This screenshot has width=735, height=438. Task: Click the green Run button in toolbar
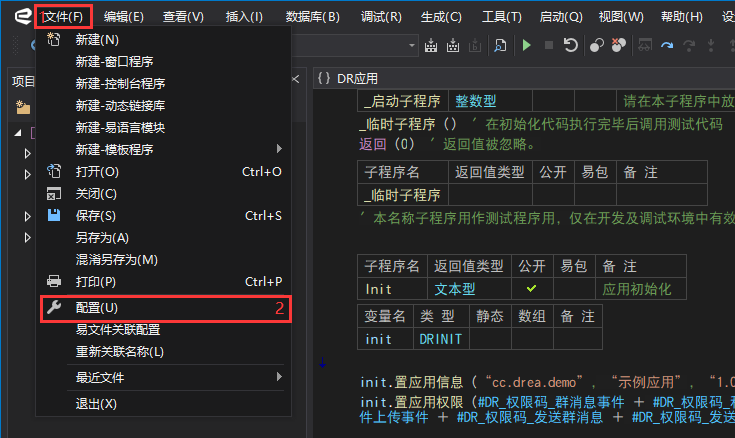click(x=528, y=45)
